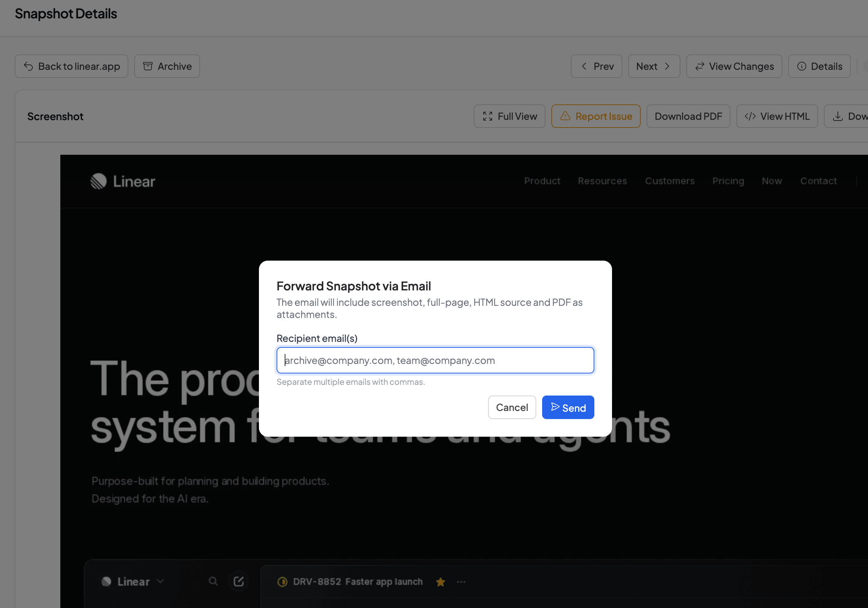This screenshot has height=608, width=868.
Task: Click the back arrow icon beside linear.app
Action: (x=28, y=66)
